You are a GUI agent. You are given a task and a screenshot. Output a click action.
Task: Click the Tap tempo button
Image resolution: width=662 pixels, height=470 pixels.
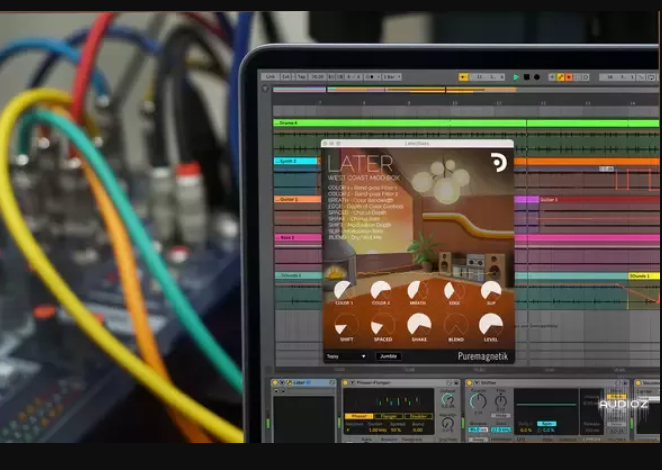301,77
